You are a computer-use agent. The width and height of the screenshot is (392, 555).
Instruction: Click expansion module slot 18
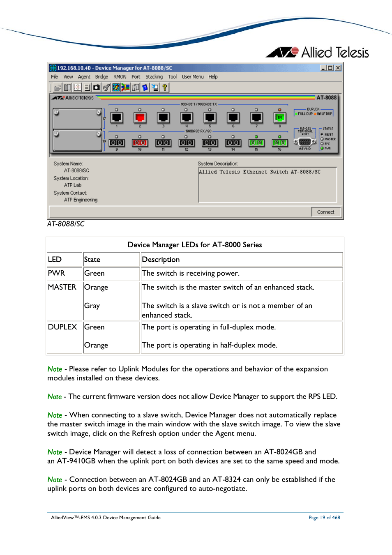pos(77,141)
